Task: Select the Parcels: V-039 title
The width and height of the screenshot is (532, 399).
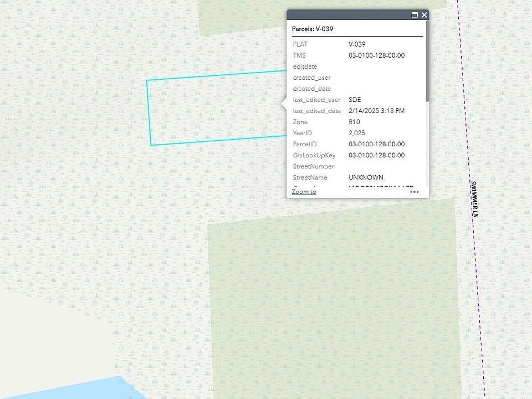Action: tap(313, 29)
